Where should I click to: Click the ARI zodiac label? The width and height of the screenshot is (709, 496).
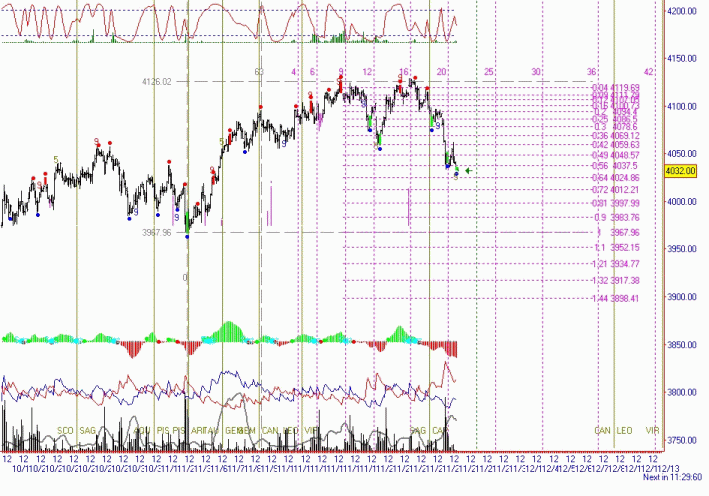click(x=198, y=431)
